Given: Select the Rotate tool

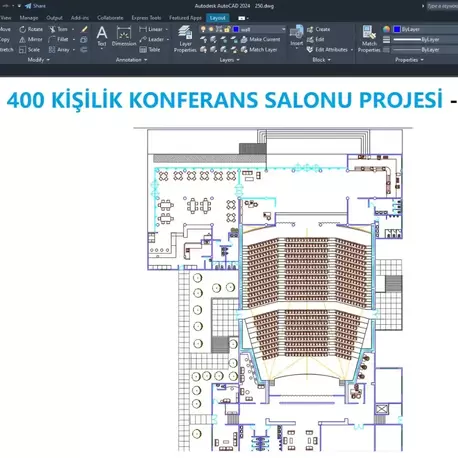Looking at the screenshot, I should pyautogui.click(x=31, y=29).
